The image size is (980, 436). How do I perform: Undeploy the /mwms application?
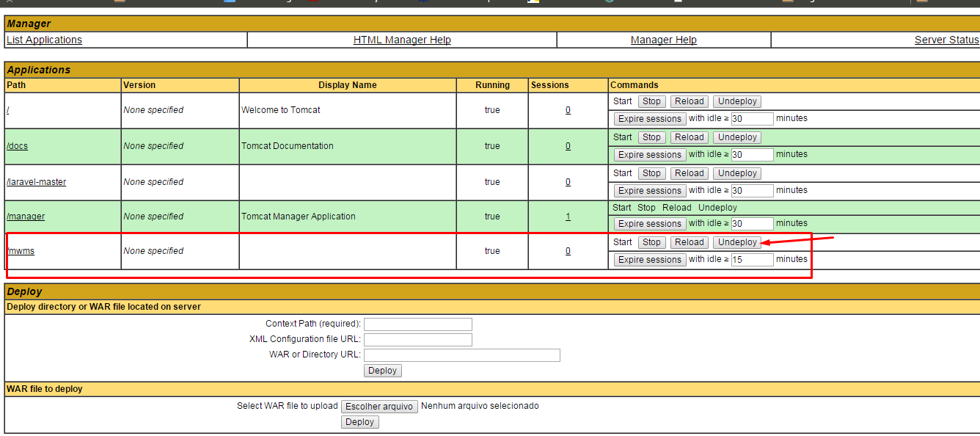(737, 242)
